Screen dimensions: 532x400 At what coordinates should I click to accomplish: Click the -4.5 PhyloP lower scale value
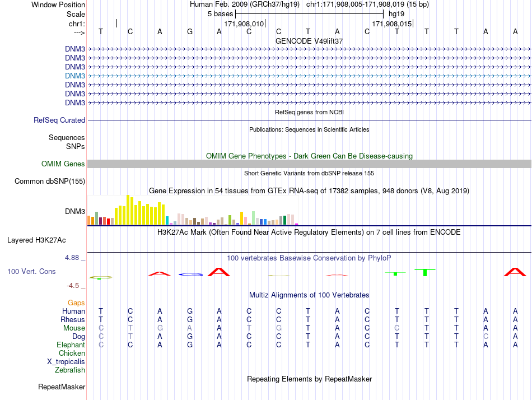73,286
